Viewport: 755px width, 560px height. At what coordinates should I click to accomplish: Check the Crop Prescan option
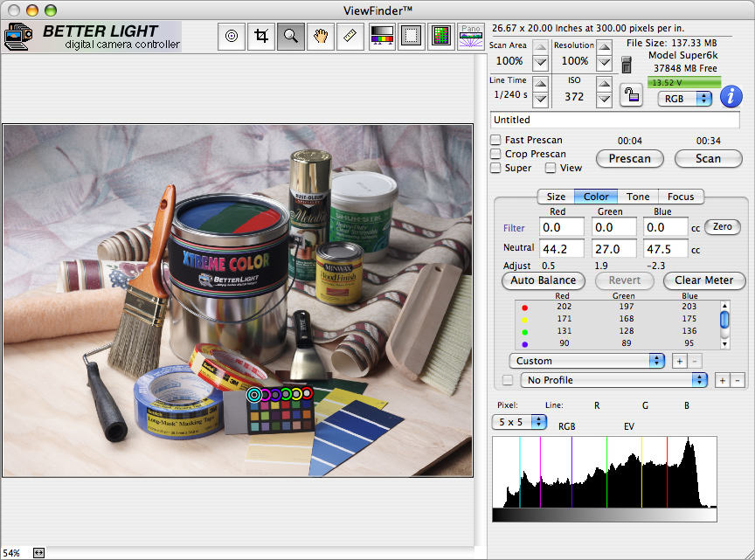(496, 154)
